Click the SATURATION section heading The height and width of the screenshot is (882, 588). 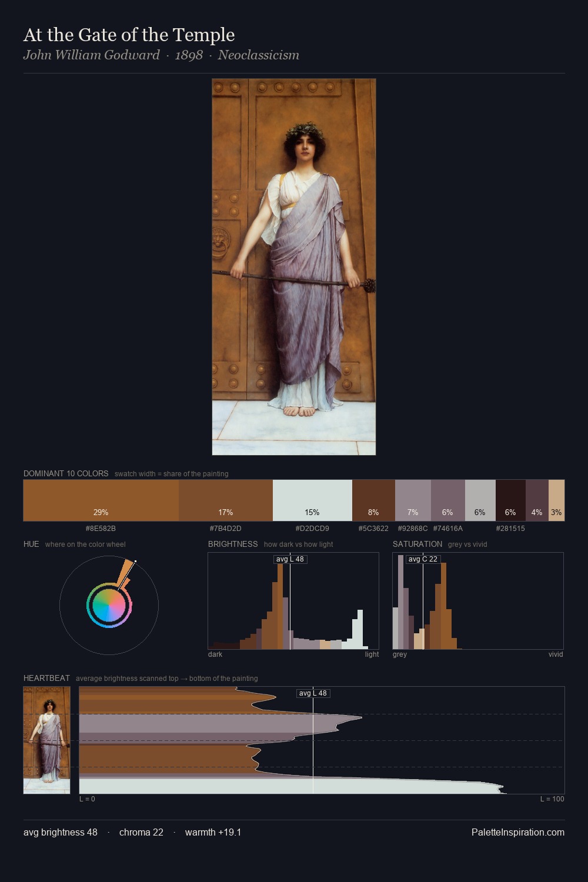417,544
